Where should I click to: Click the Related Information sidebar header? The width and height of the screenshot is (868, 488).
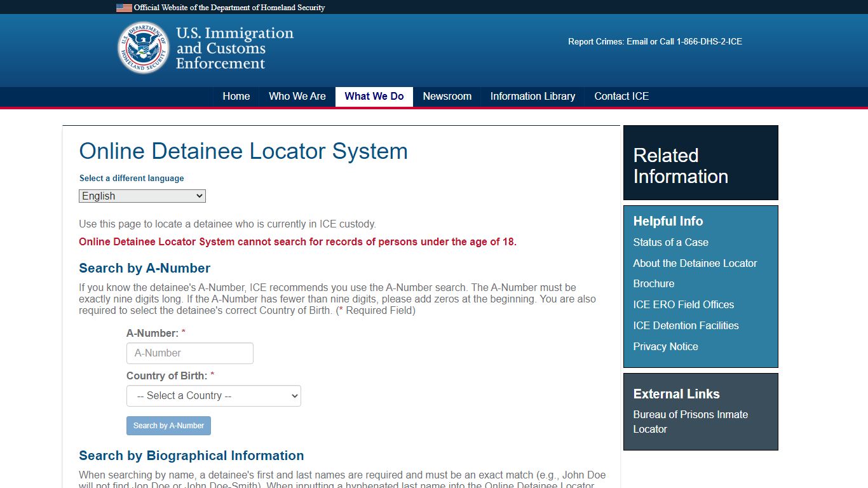coord(681,166)
